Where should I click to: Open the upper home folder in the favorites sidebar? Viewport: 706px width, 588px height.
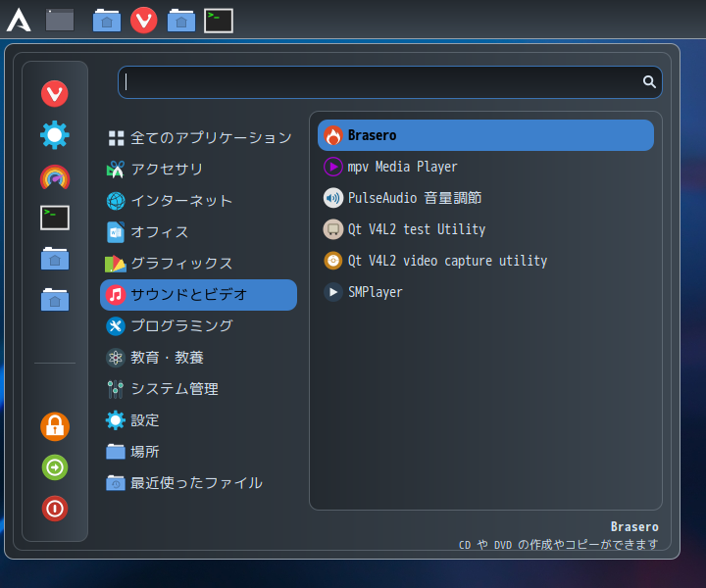click(55, 259)
